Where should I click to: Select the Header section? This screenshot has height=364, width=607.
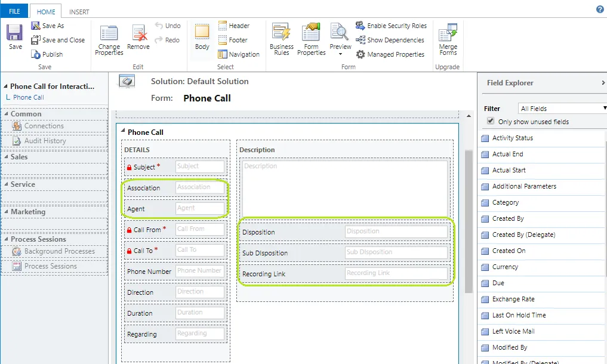pyautogui.click(x=234, y=26)
